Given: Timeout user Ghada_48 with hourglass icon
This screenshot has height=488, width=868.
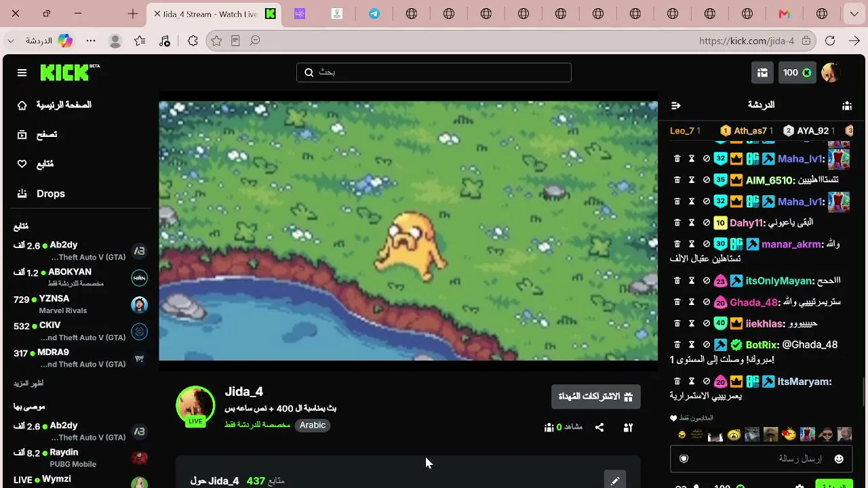Looking at the screenshot, I should click(692, 302).
